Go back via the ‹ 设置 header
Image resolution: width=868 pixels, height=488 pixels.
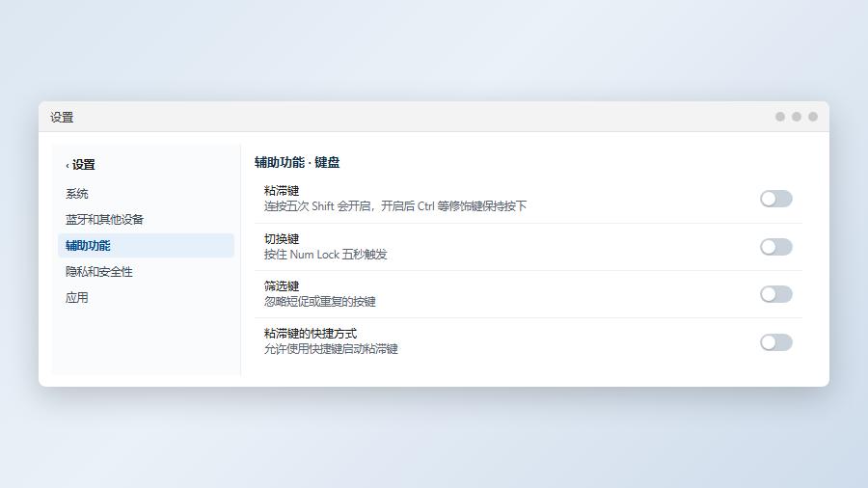(x=80, y=165)
